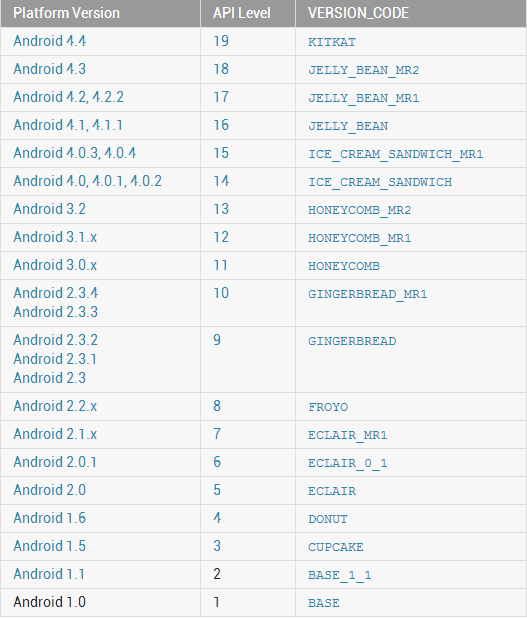Viewport: 527px width, 618px height.
Task: Open the Android 2.3.1 link
Action: pos(55,359)
